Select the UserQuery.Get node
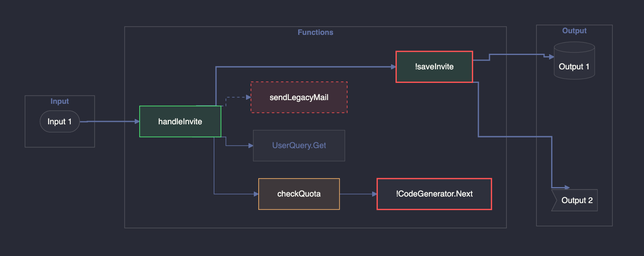The height and width of the screenshot is (256, 644). [299, 146]
